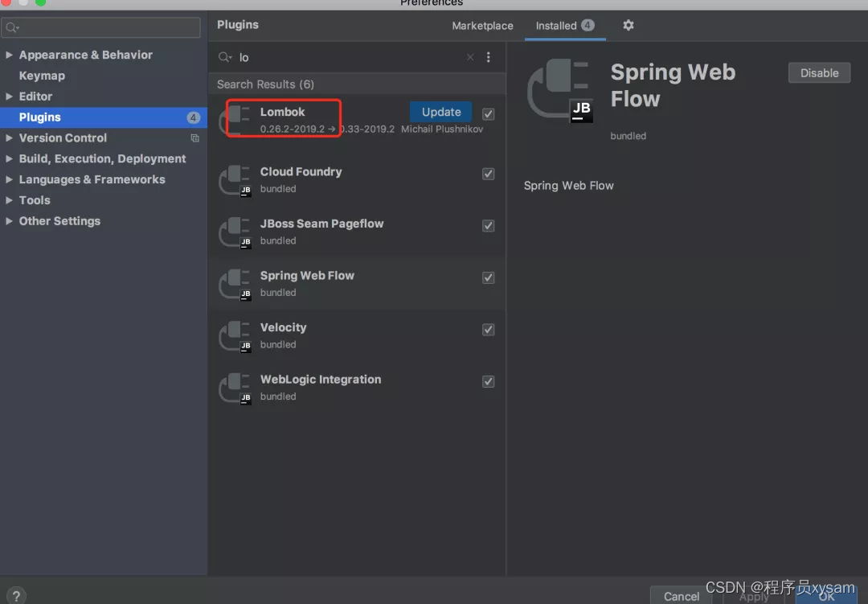
Task: Switch to the Marketplace tab
Action: pos(482,26)
